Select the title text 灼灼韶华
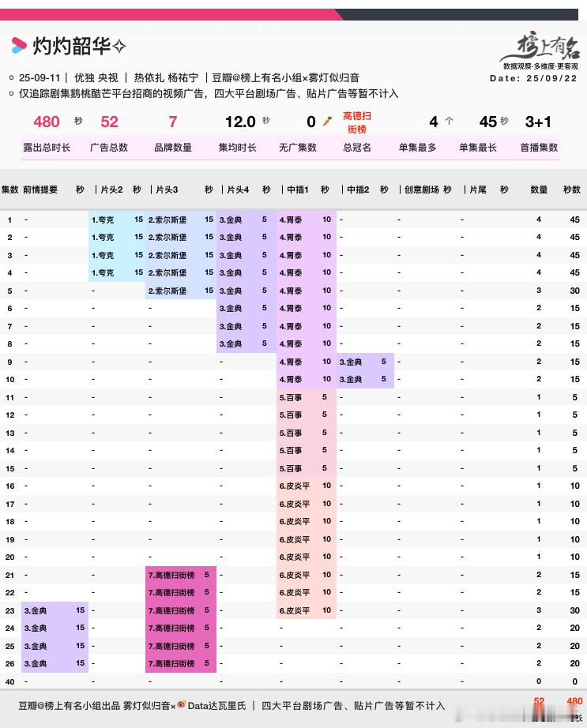 (x=72, y=46)
